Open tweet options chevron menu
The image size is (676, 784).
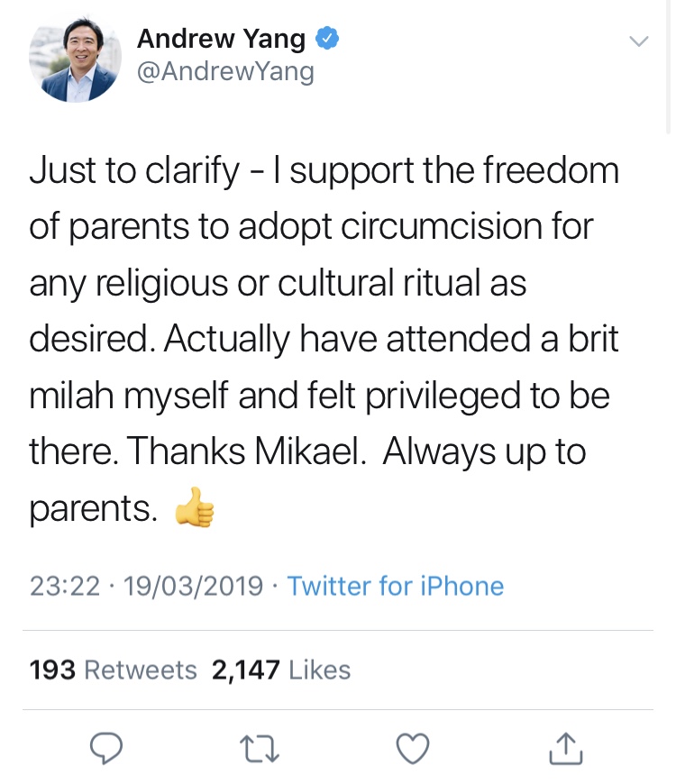(637, 41)
